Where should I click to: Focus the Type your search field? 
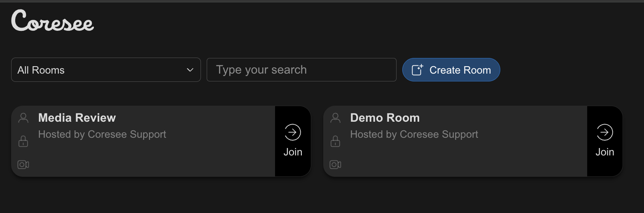pos(301,70)
